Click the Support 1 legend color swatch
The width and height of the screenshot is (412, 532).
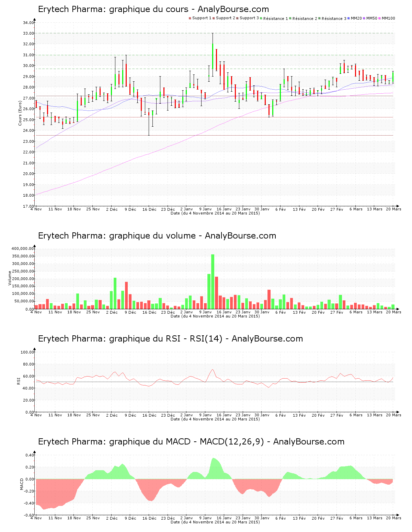(190, 18)
